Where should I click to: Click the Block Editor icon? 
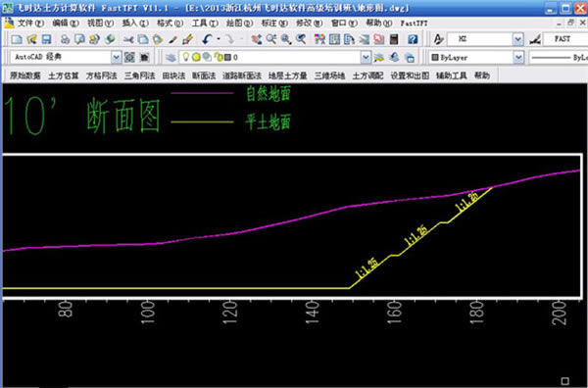pyautogui.click(x=187, y=39)
